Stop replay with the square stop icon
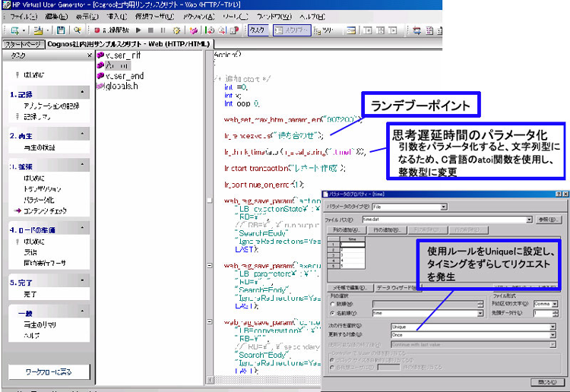 [150, 30]
